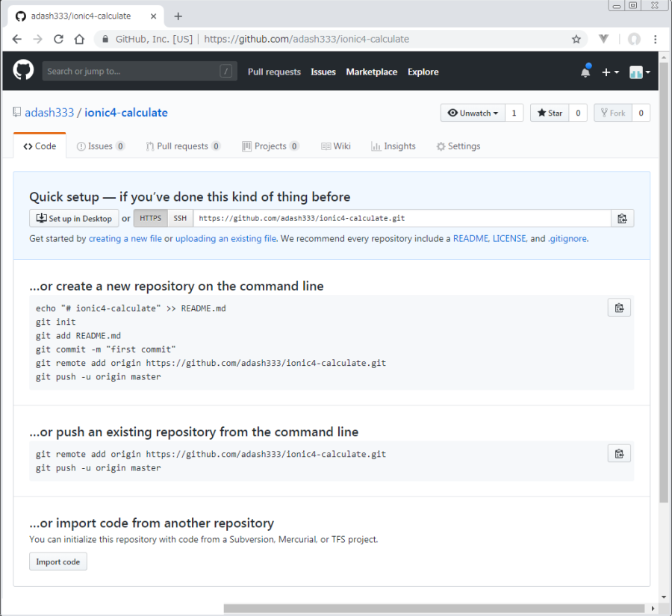Star the ionic4-calculate repository

point(550,113)
